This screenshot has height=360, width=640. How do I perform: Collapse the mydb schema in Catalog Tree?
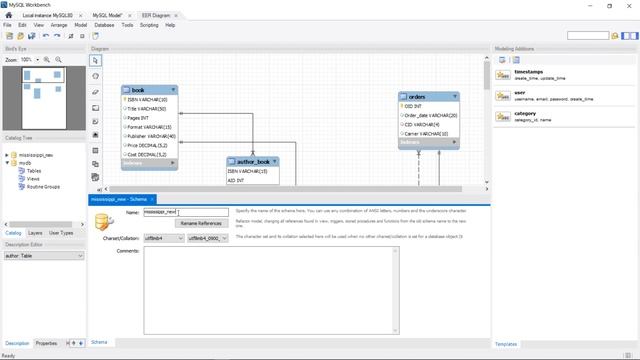click(7, 163)
